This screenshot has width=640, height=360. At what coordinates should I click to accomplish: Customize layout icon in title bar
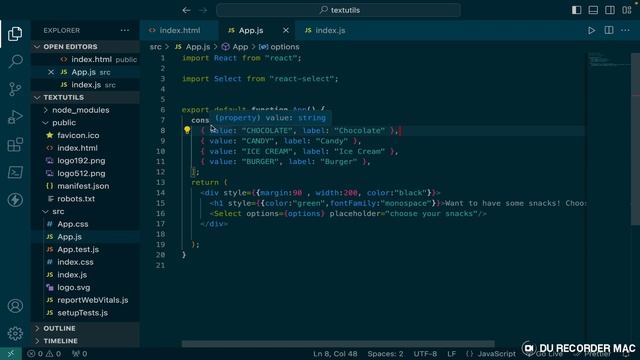tap(627, 10)
